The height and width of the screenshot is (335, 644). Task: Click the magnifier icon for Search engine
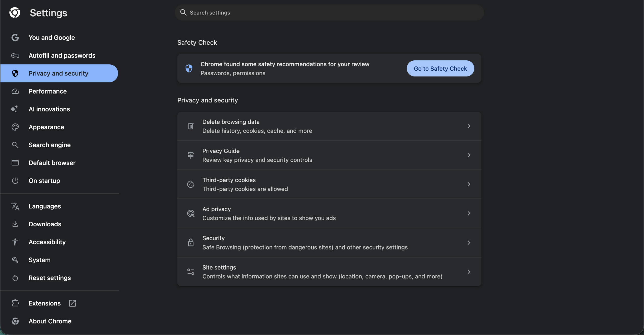[15, 145]
